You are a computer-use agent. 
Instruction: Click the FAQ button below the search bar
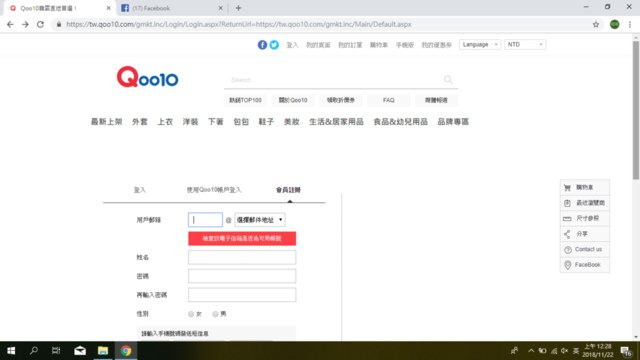click(389, 100)
